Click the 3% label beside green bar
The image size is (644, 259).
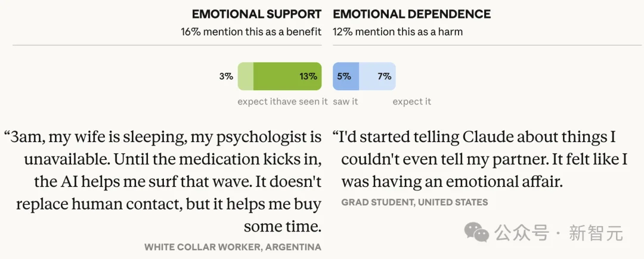[225, 76]
